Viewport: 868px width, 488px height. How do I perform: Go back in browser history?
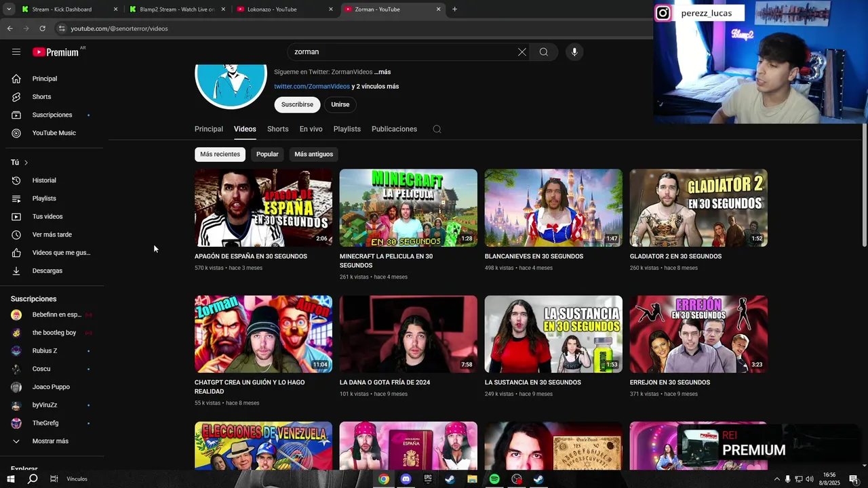pos(9,28)
